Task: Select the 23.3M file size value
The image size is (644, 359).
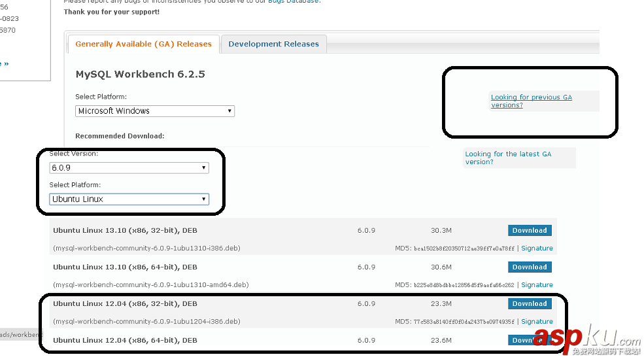Action: point(441,303)
